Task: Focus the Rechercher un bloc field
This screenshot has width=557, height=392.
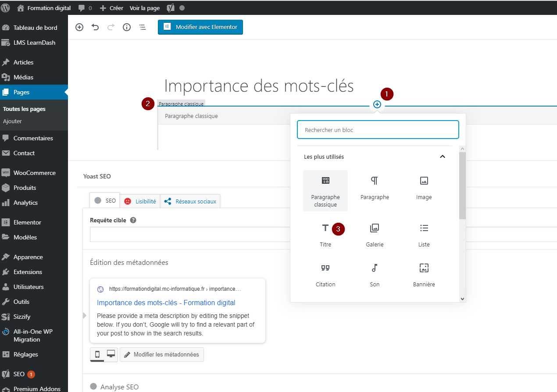Action: pyautogui.click(x=378, y=130)
